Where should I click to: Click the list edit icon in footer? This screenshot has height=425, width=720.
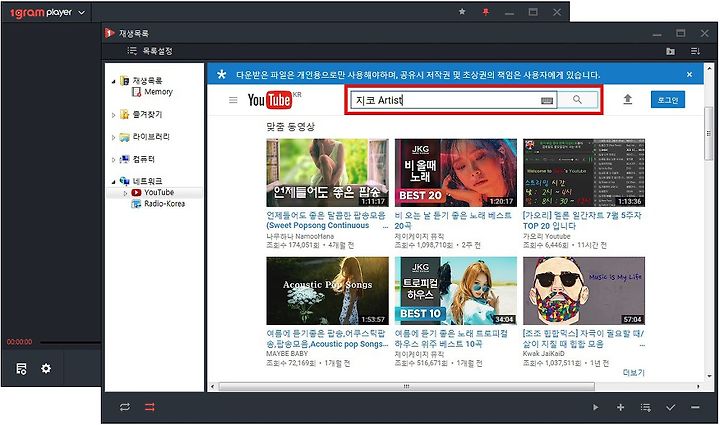(x=646, y=407)
